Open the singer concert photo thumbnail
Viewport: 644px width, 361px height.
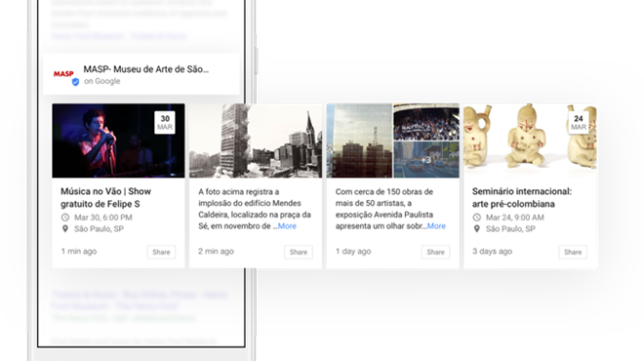[118, 140]
